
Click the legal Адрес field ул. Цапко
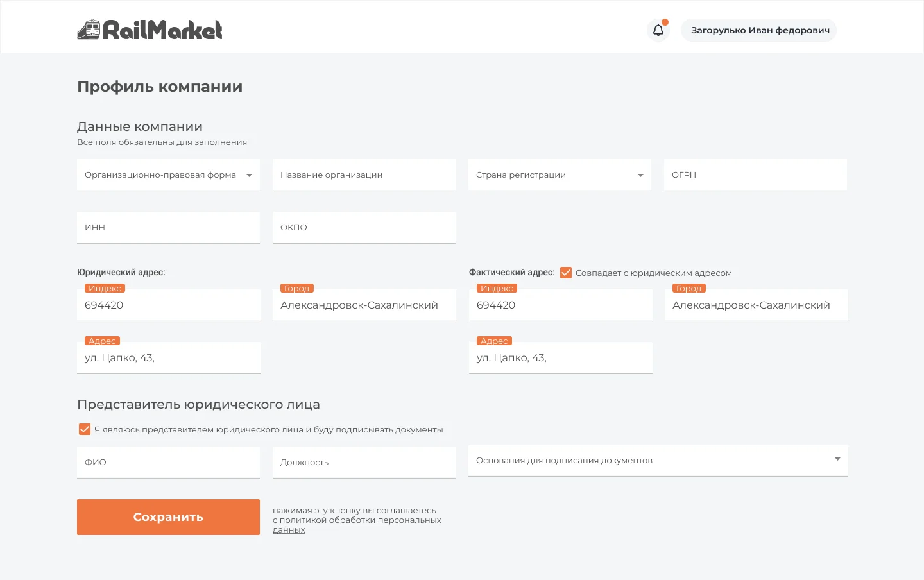click(x=169, y=357)
